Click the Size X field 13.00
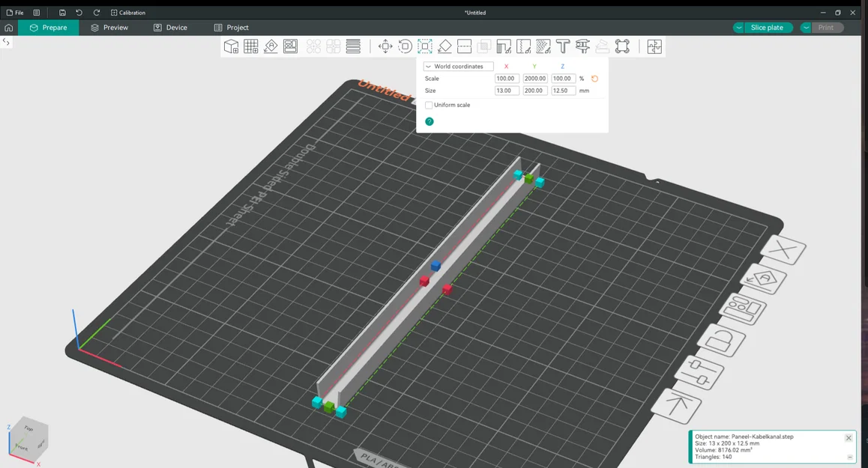Screen dimensions: 868x468 507,91
